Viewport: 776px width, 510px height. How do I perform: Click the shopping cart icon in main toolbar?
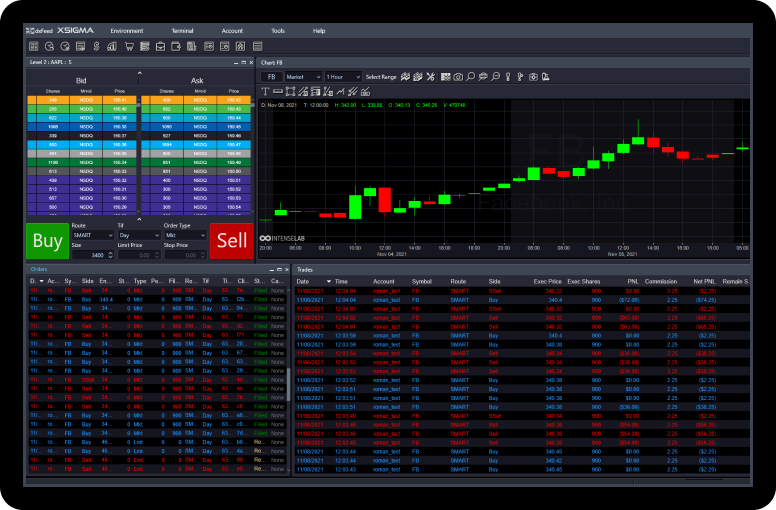(x=129, y=46)
